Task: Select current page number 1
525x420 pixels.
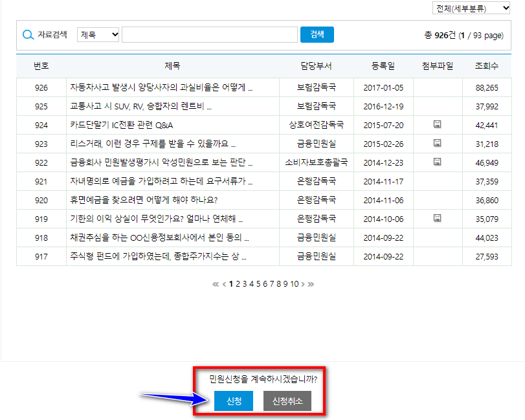Action: point(231,284)
